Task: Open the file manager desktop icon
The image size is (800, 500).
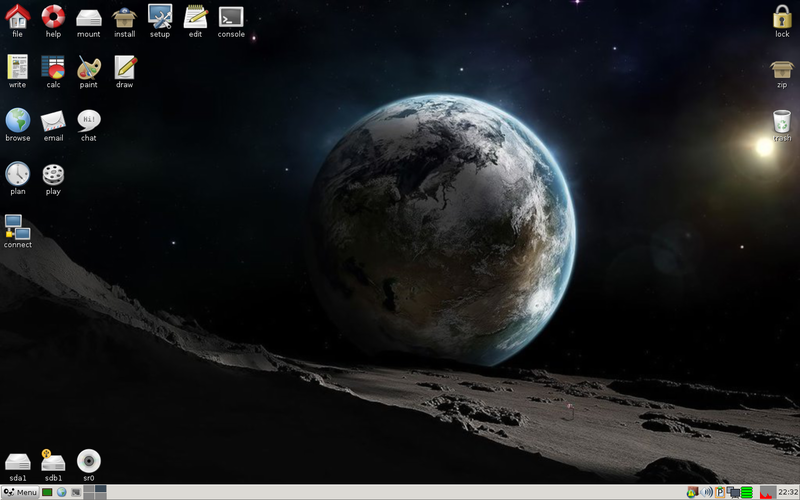Action: [x=17, y=21]
